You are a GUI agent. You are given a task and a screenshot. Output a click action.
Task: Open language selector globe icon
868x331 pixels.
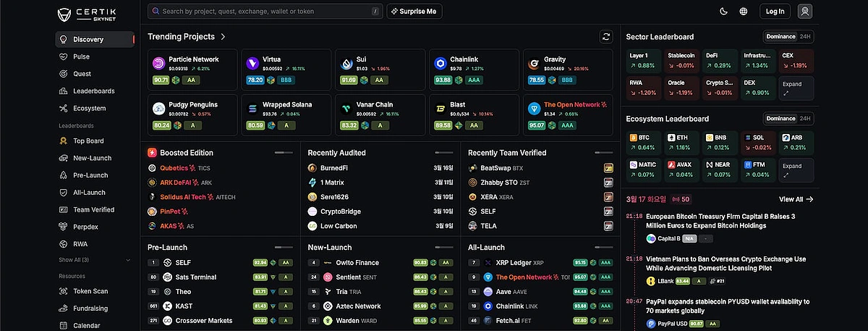coord(744,12)
